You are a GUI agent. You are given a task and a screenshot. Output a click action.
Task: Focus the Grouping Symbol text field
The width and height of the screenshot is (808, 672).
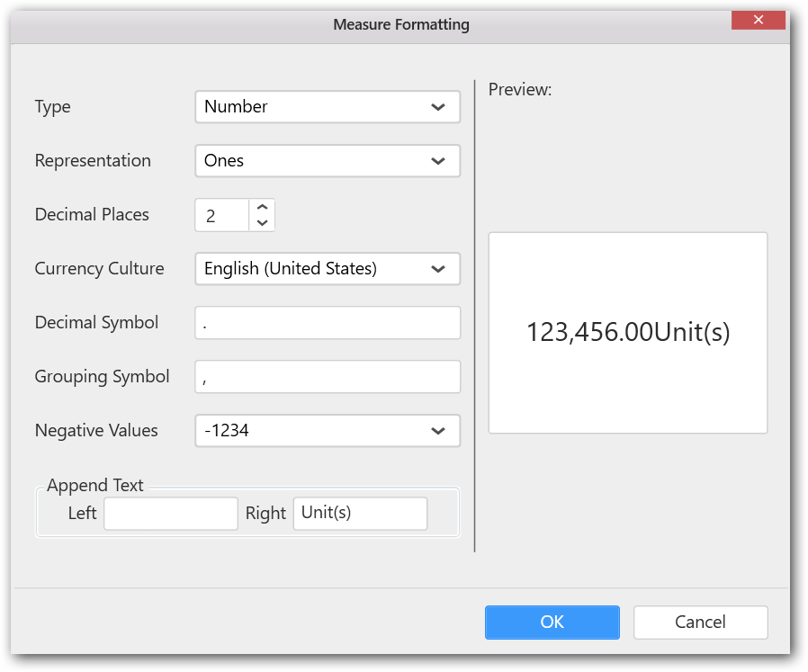point(327,377)
